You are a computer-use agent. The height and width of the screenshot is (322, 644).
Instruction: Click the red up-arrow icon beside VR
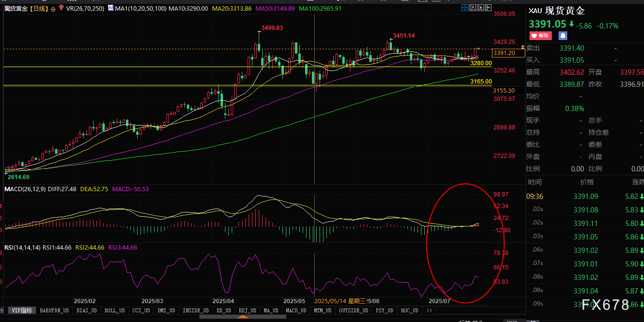pyautogui.click(x=61, y=8)
